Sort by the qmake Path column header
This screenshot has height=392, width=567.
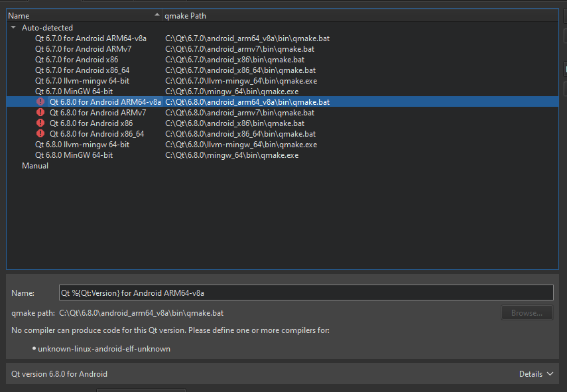(360, 15)
